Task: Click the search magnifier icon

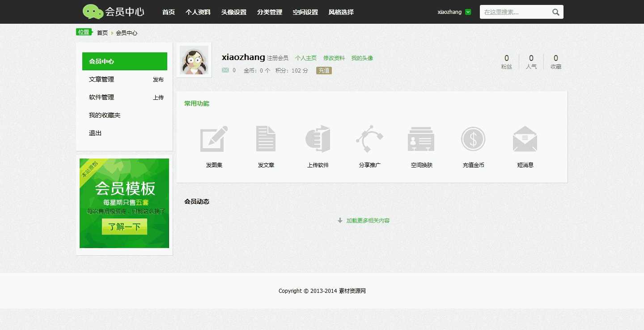Action: (x=555, y=12)
